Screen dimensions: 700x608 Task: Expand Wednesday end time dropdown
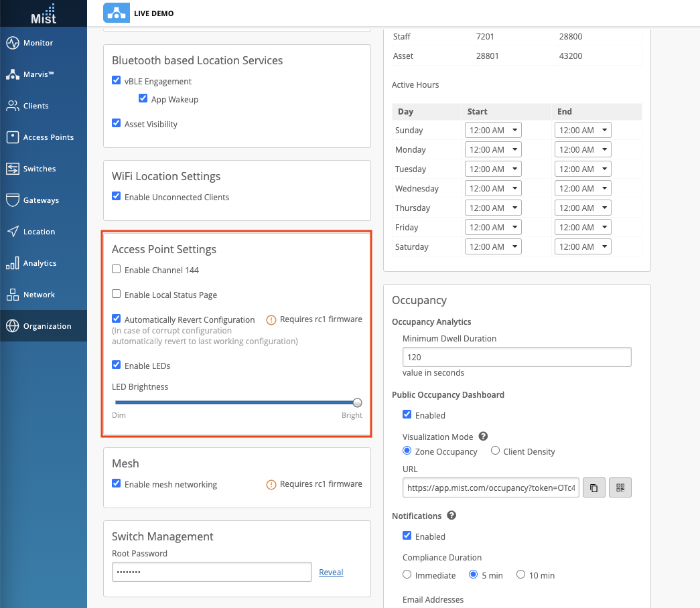coord(583,188)
